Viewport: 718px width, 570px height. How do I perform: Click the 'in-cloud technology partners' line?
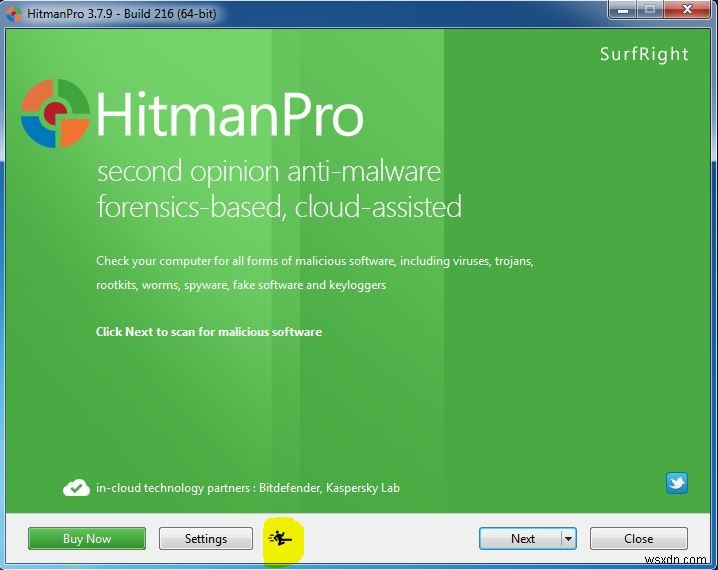(248, 488)
